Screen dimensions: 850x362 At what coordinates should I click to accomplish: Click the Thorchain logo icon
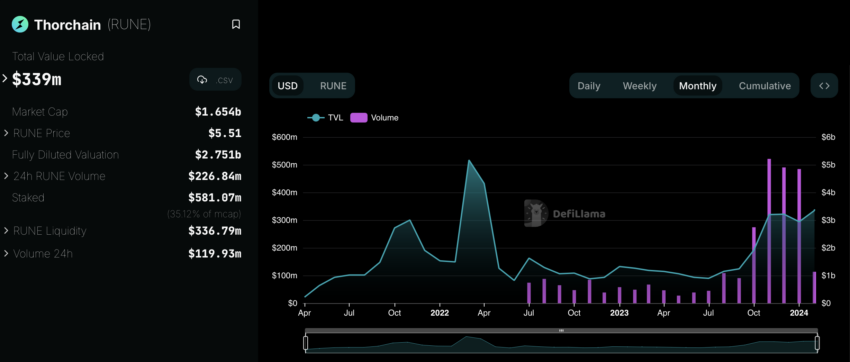pyautogui.click(x=20, y=24)
